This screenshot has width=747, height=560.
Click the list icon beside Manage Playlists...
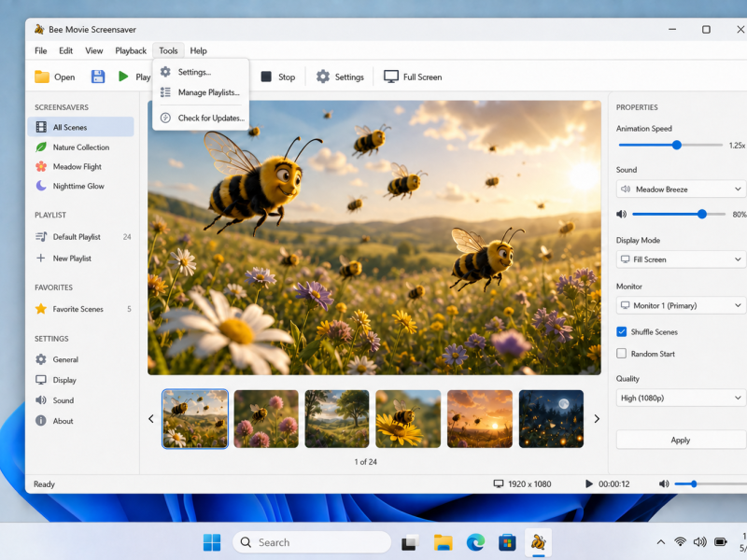(x=165, y=92)
